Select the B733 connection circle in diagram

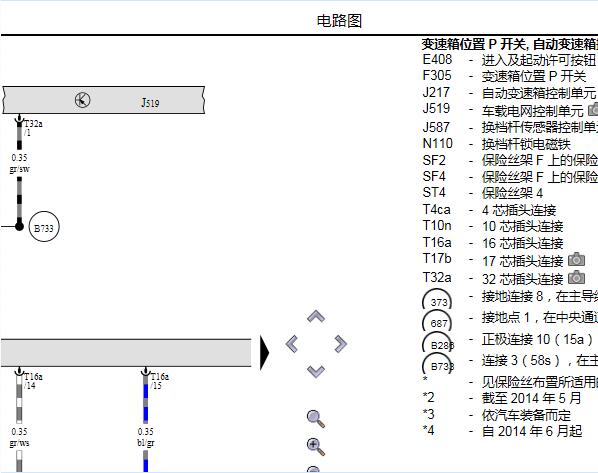[x=44, y=227]
